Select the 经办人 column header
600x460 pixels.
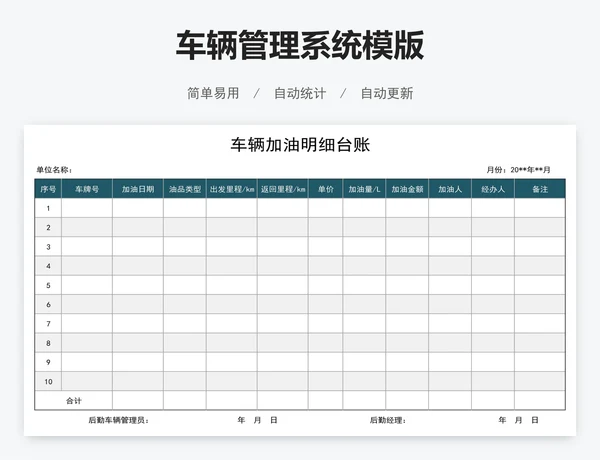tap(493, 189)
